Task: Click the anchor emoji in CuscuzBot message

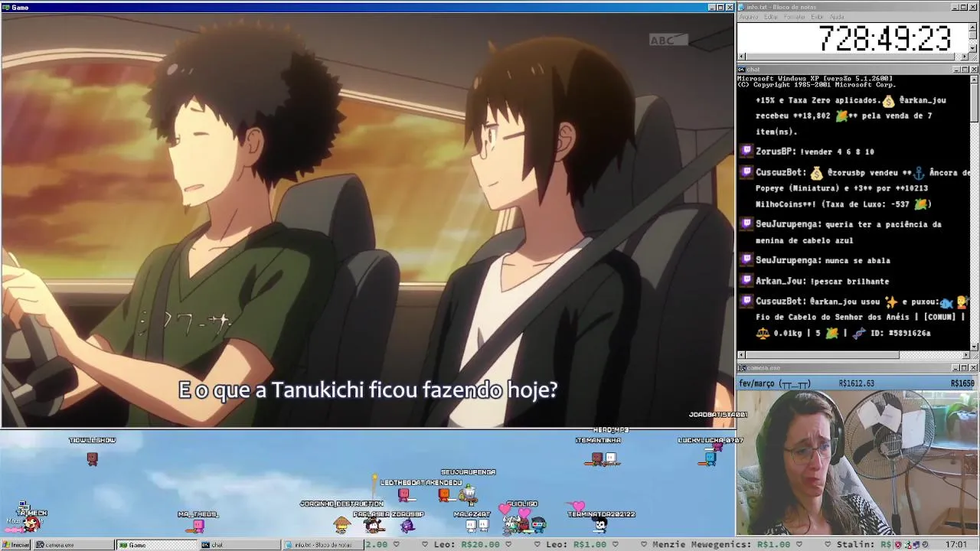Action: (x=920, y=172)
